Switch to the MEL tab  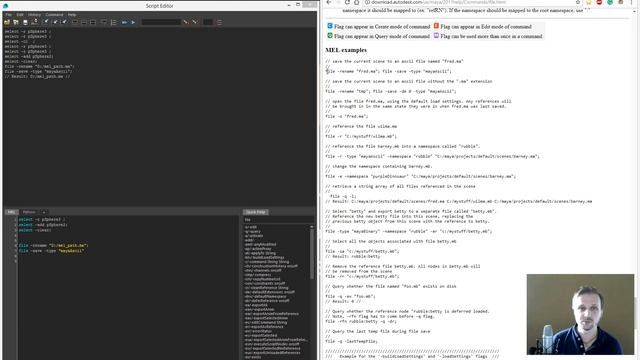point(11,212)
